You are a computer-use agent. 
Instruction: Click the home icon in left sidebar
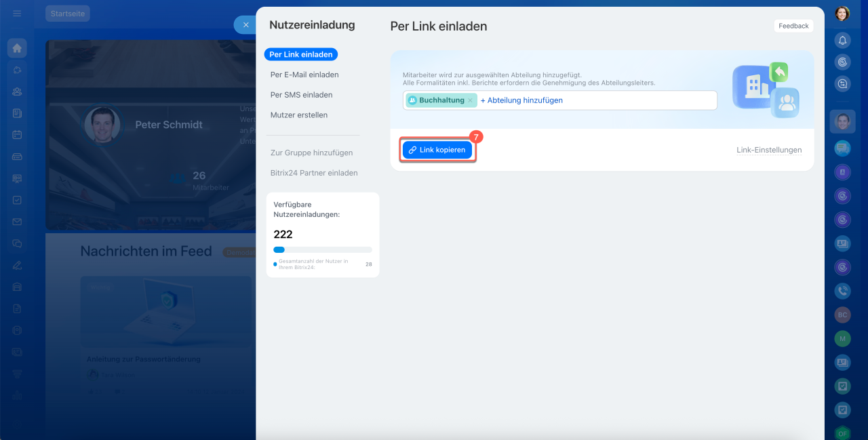[17, 48]
